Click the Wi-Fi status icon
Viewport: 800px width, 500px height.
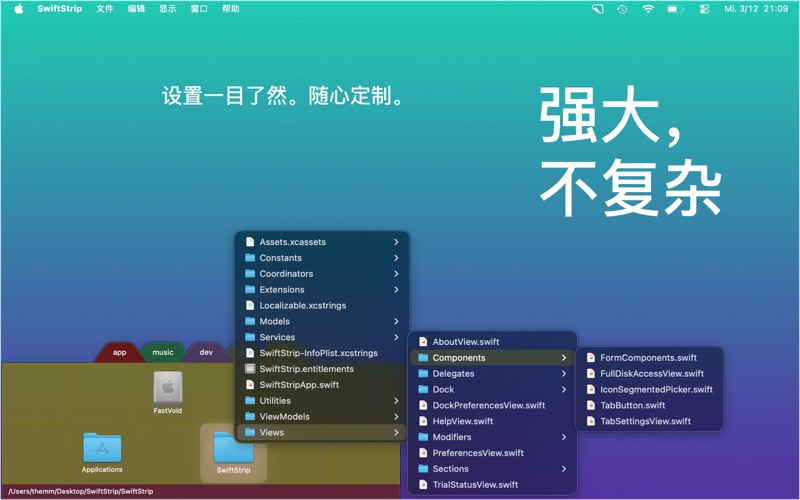pos(648,9)
